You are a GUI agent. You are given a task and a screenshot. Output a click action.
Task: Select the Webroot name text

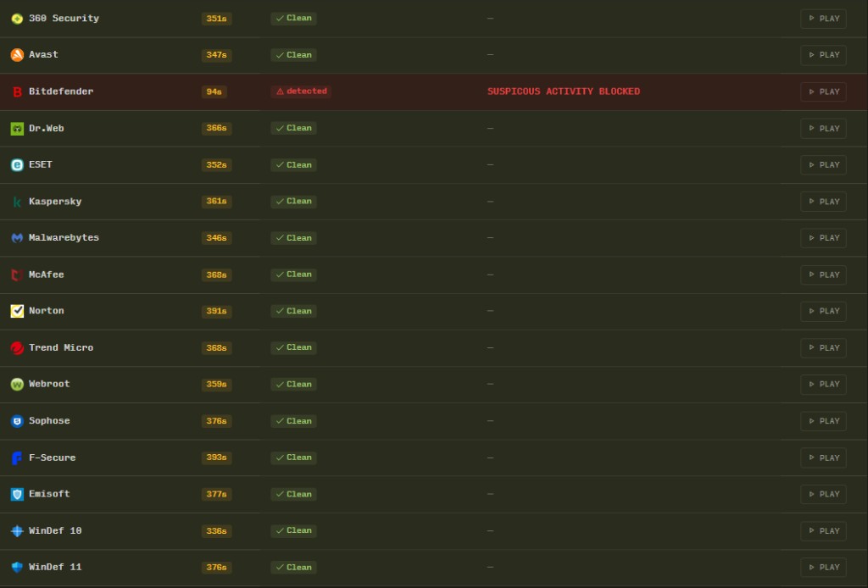(x=49, y=384)
